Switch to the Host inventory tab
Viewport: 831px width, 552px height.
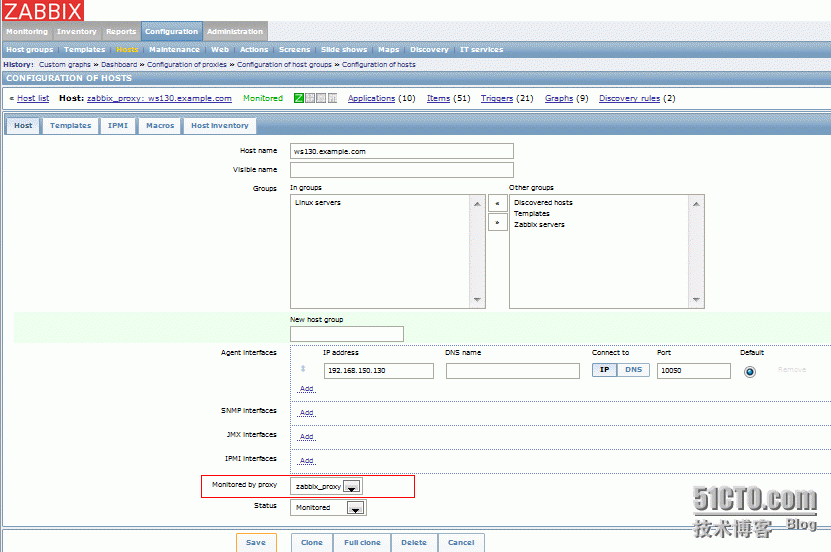point(220,126)
